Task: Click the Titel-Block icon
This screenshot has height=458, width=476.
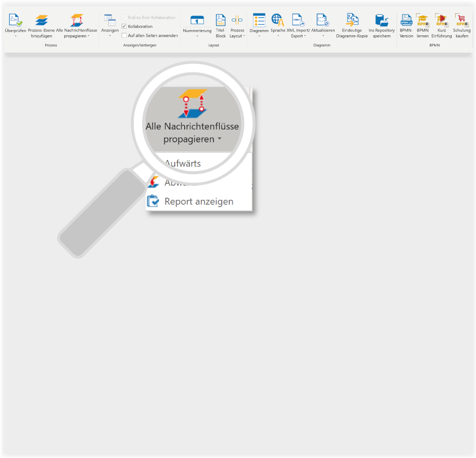Action: 221,20
